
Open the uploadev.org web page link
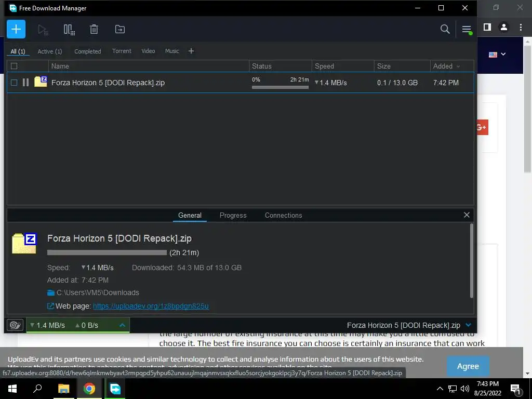coord(151,306)
